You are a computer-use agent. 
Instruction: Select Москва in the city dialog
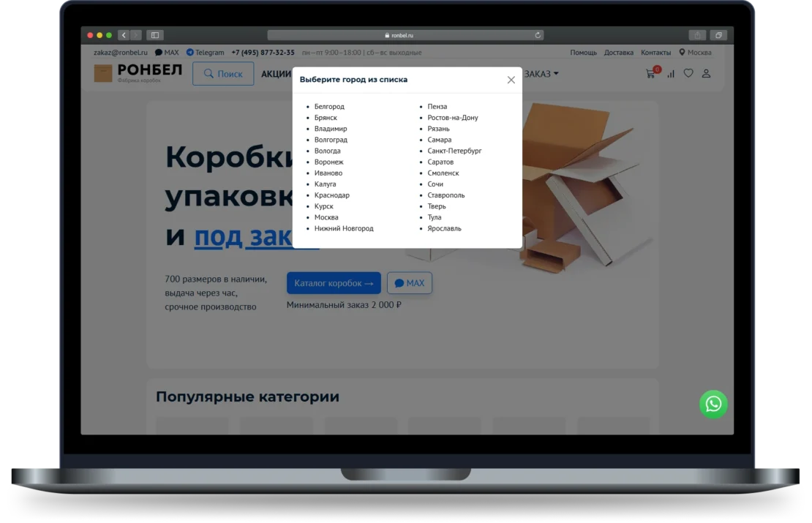pyautogui.click(x=326, y=217)
